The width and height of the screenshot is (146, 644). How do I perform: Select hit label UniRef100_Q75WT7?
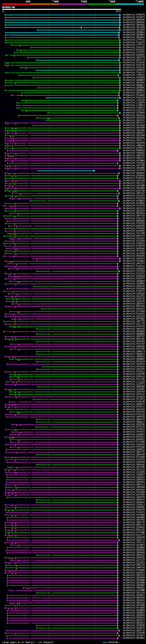pos(134,148)
